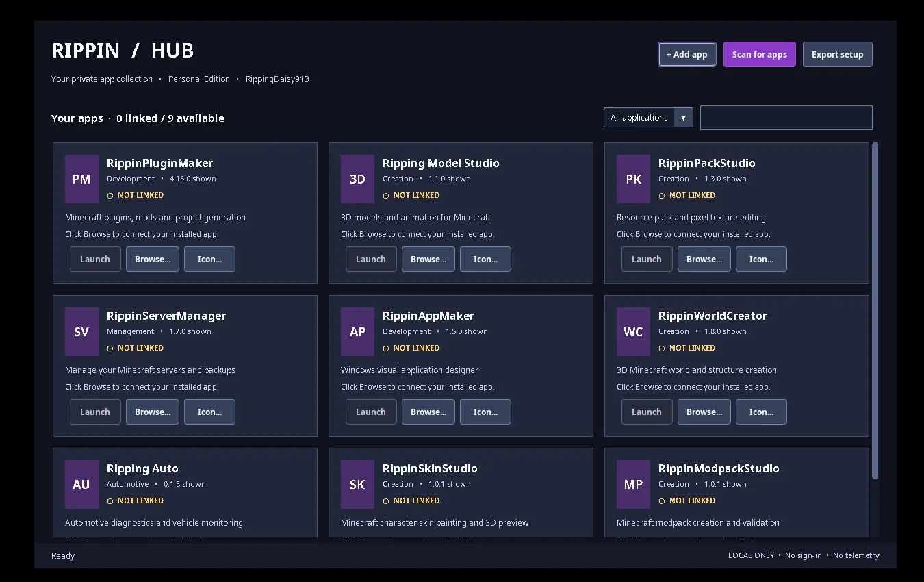Click Export setup button

(x=838, y=55)
